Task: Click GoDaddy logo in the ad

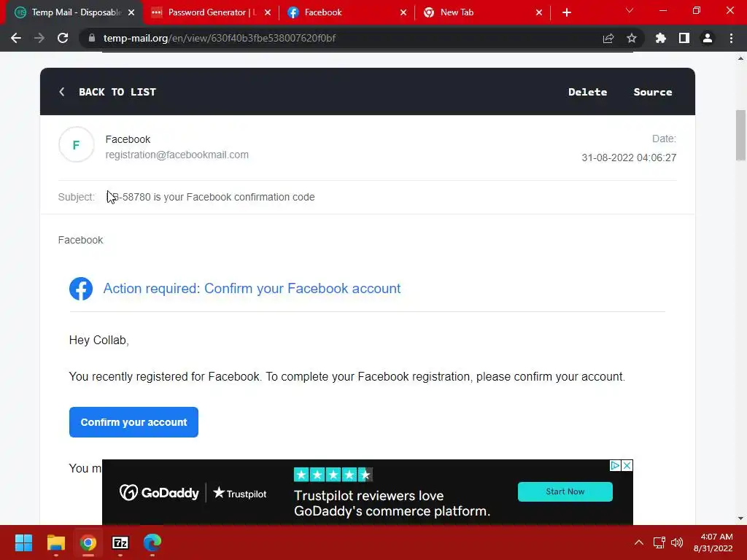Action: coord(159,492)
